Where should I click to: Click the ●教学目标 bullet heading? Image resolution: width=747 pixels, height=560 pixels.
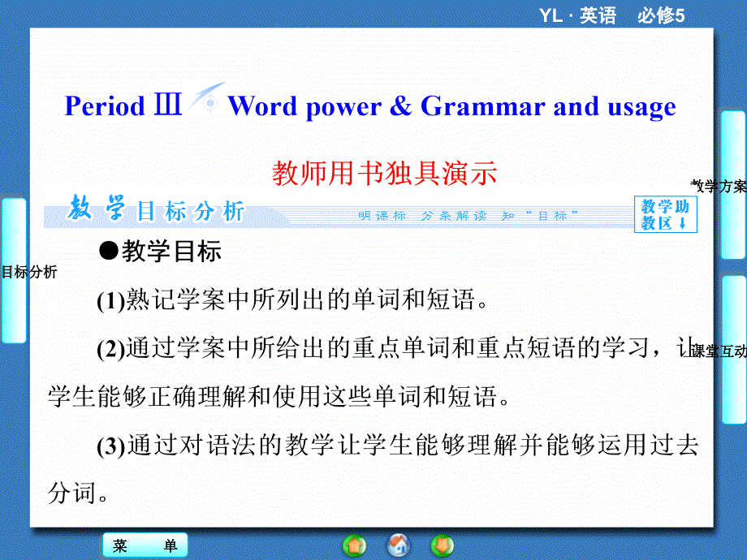pos(159,252)
